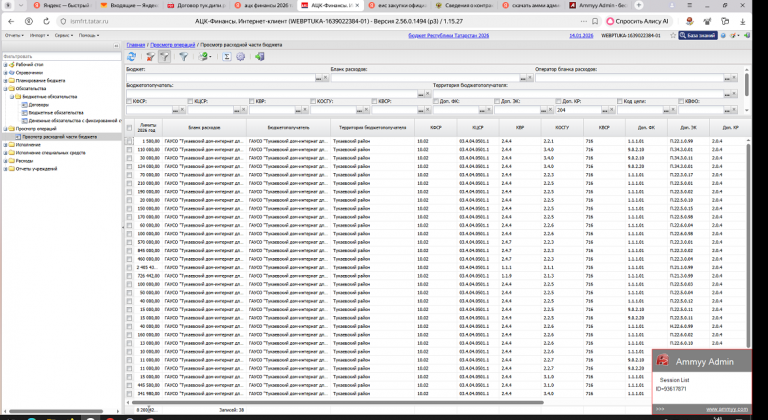This screenshot has width=768, height=420.
Task: Follow the Главная breadcrumb link
Action: (136, 45)
